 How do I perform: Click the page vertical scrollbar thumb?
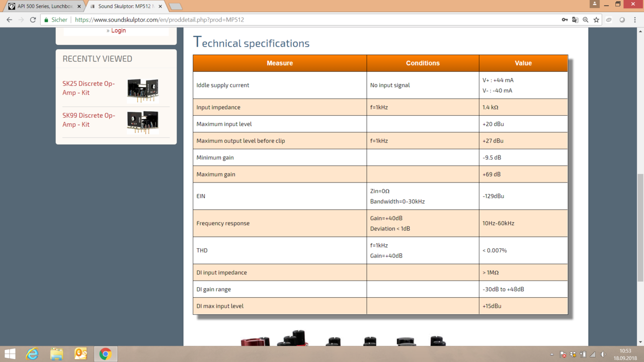(x=640, y=227)
